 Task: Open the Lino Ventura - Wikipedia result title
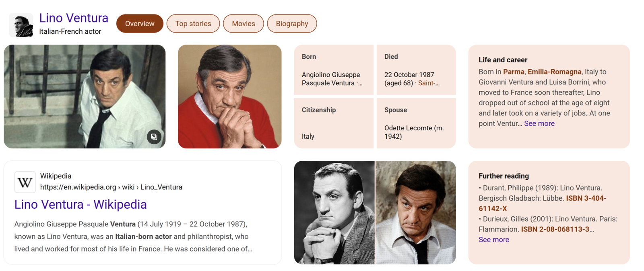pos(80,204)
